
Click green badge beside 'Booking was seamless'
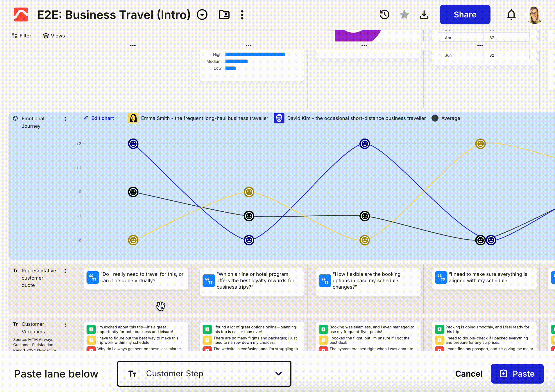point(323,329)
